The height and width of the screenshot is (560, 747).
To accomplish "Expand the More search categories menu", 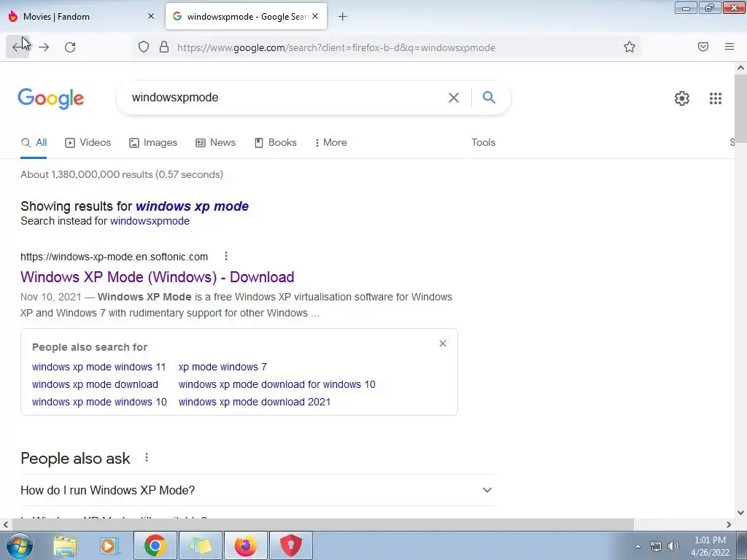I will [331, 142].
